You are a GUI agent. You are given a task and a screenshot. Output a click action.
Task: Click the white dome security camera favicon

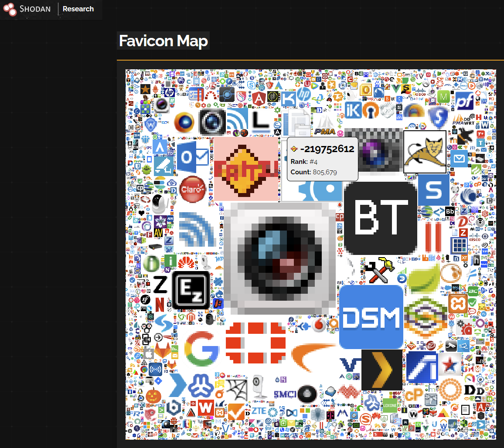(160, 204)
